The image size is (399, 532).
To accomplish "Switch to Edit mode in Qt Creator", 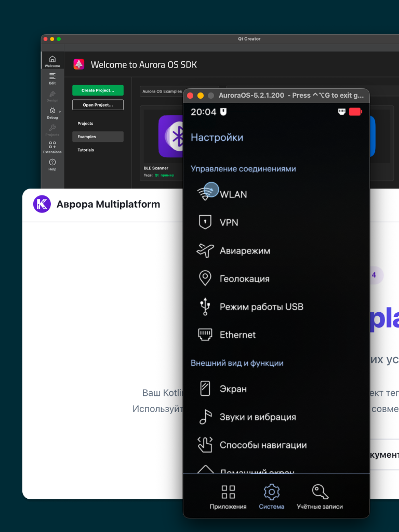I will click(x=52, y=79).
